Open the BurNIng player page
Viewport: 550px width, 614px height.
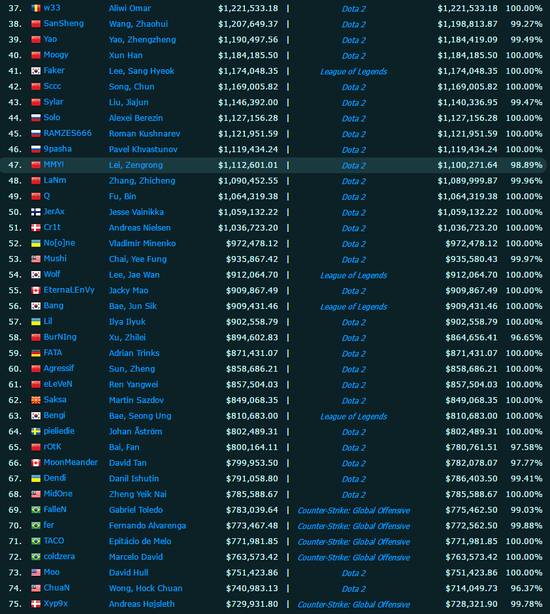tap(60, 337)
